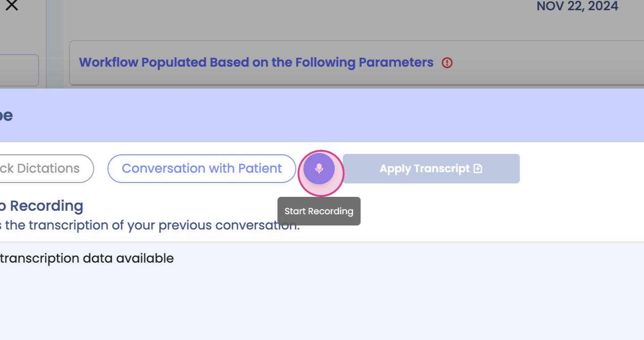Click the NOV 22, 2024 date label
644x340 pixels.
(x=577, y=6)
